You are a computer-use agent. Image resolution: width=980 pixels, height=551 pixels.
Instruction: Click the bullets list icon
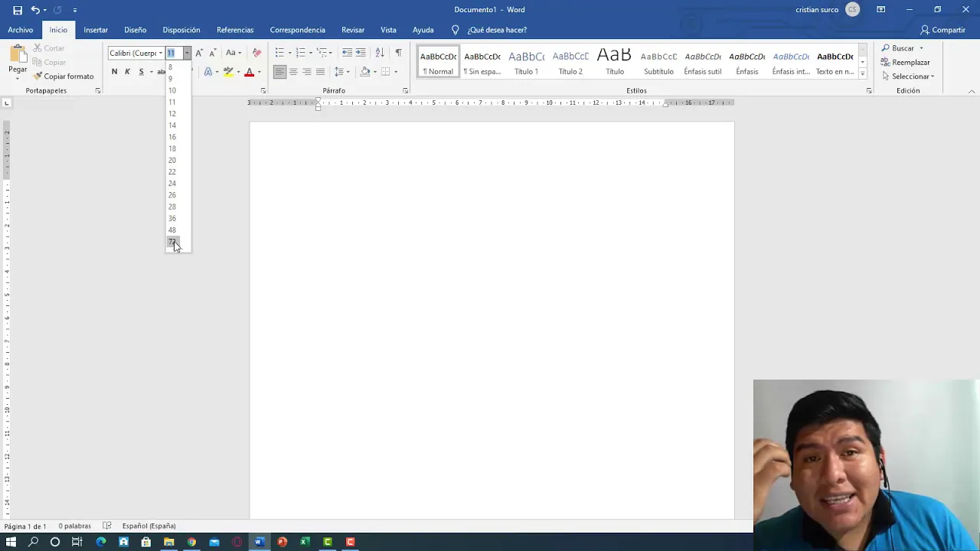[279, 53]
